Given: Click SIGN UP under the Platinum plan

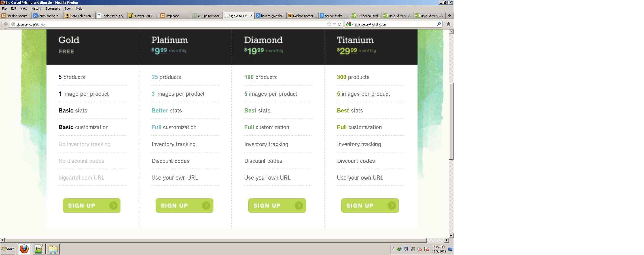Looking at the screenshot, I should 184,205.
